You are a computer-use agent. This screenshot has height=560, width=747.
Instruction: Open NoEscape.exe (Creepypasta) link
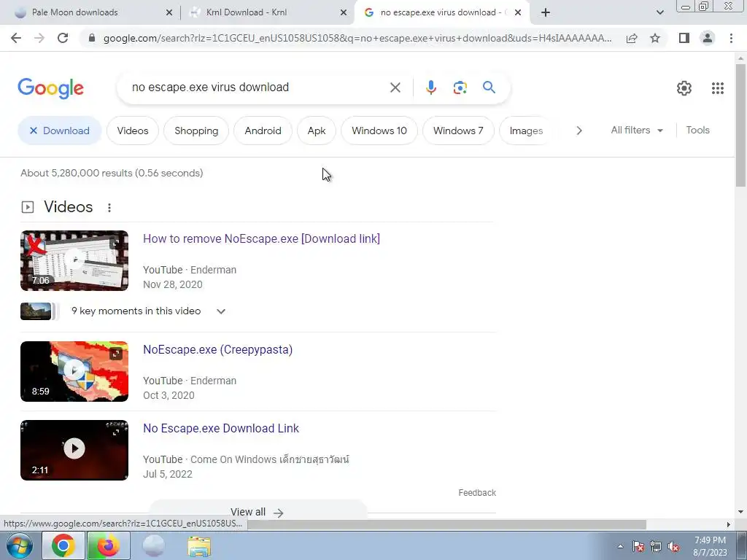[217, 349]
